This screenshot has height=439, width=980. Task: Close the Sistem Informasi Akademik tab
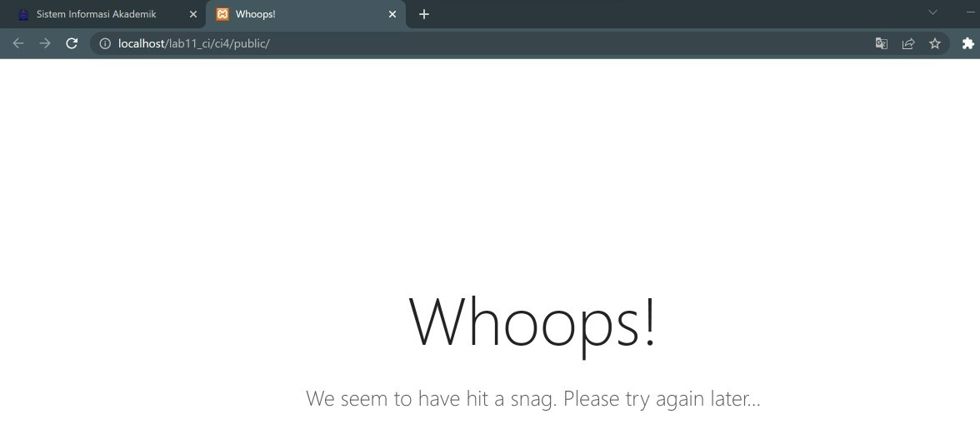click(193, 14)
